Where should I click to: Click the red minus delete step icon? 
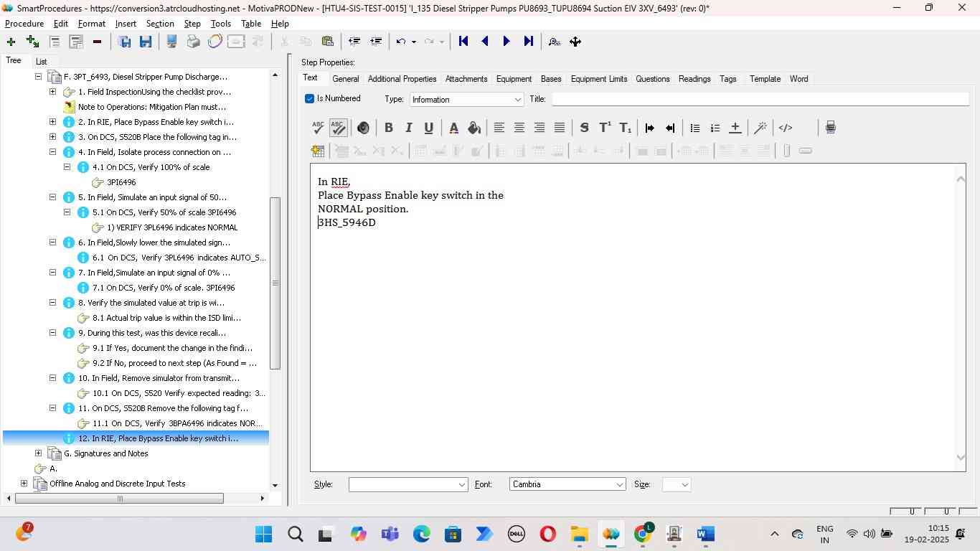tap(97, 42)
